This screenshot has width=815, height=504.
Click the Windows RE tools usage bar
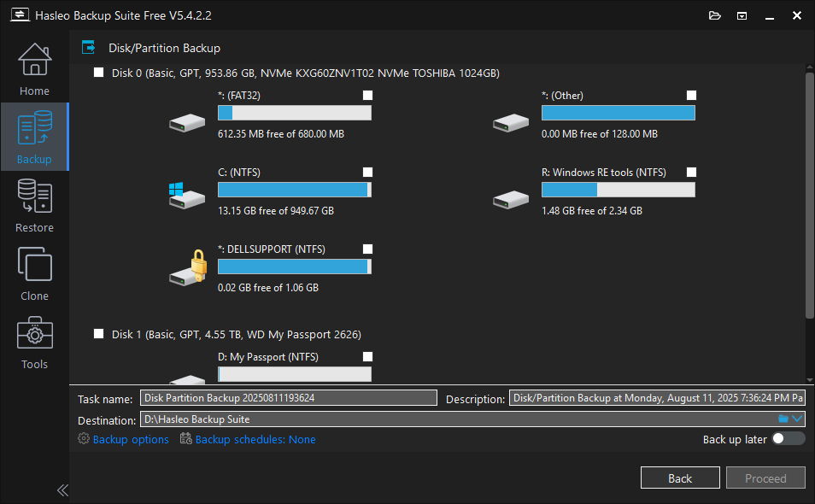tap(619, 190)
